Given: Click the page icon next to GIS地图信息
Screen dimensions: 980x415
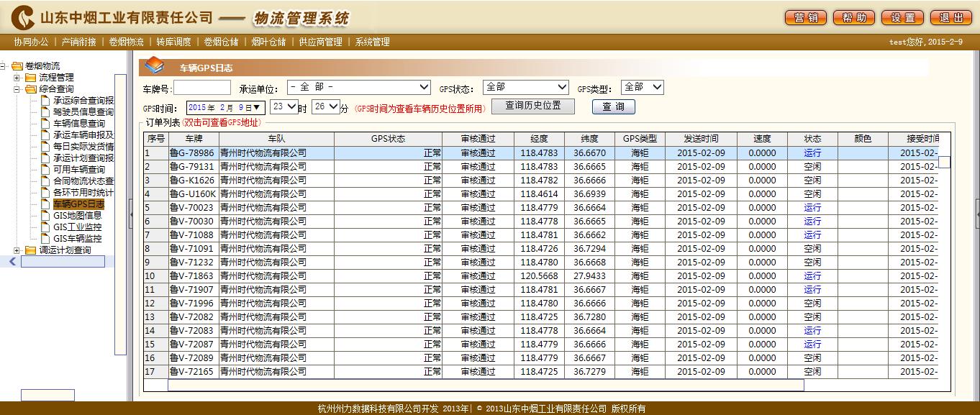Looking at the screenshot, I should pyautogui.click(x=45, y=216).
